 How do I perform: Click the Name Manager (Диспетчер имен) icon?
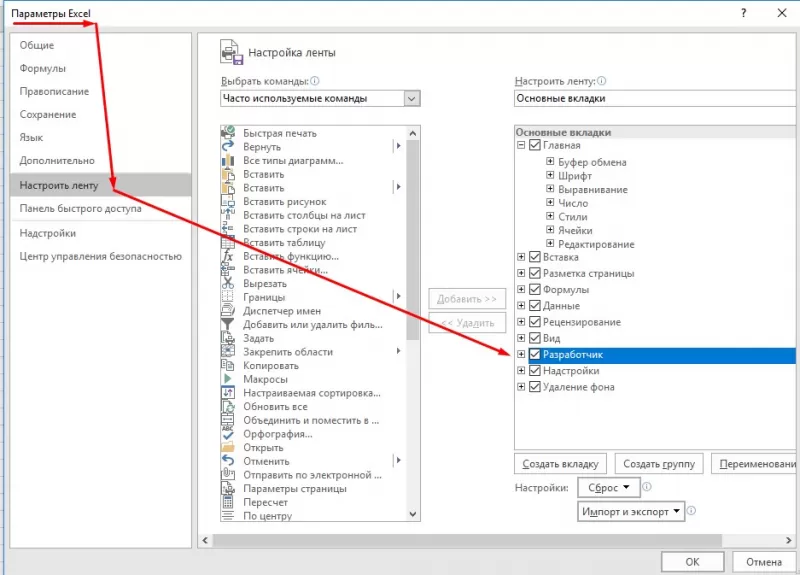[228, 311]
